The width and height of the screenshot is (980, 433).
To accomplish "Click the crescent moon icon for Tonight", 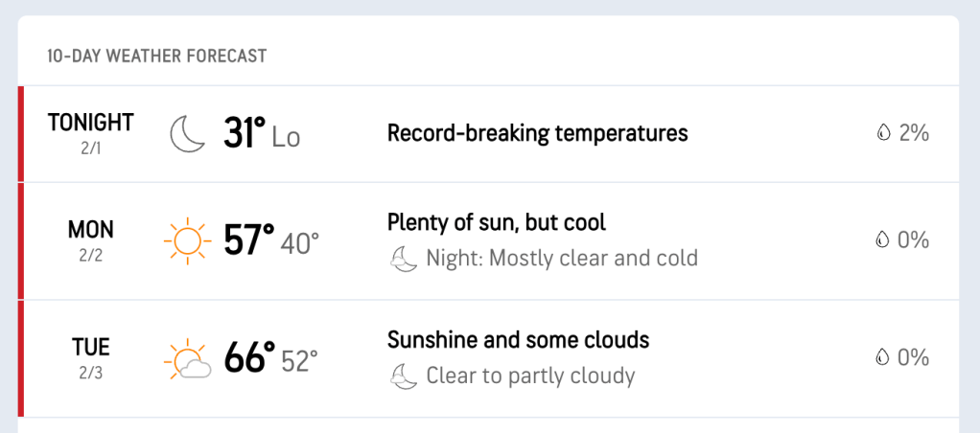I will coord(188,134).
